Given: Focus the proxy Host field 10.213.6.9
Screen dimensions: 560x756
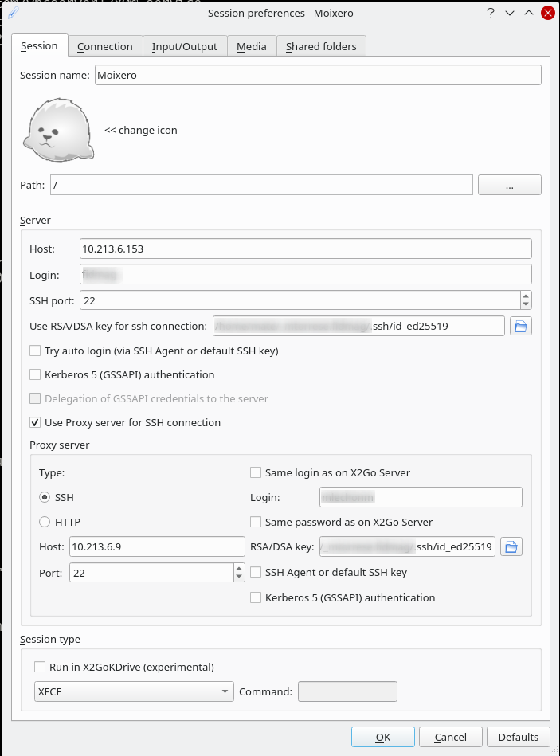Looking at the screenshot, I should pos(157,546).
